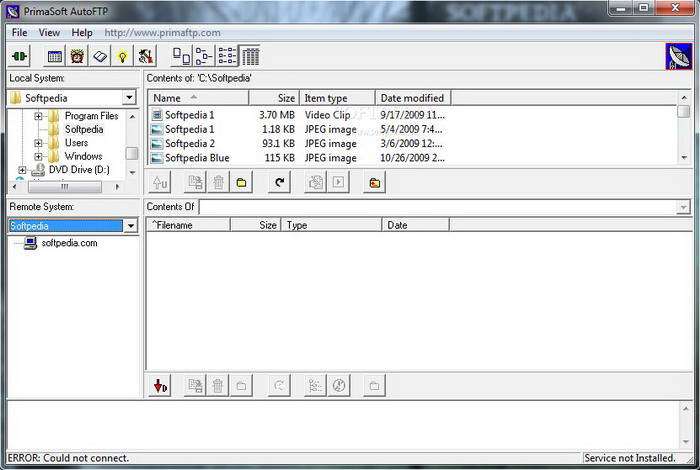700x470 pixels.
Task: Click the satellite dish logo icon
Action: pos(679,56)
